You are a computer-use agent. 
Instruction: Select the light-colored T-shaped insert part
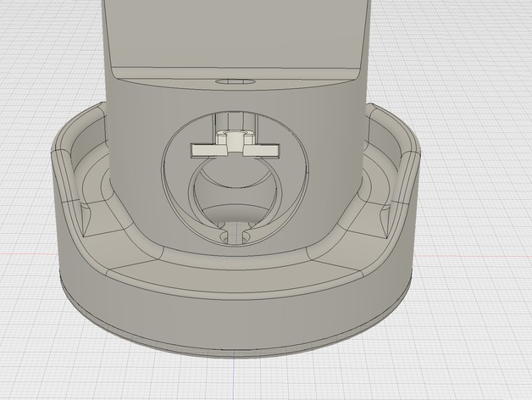(236, 145)
